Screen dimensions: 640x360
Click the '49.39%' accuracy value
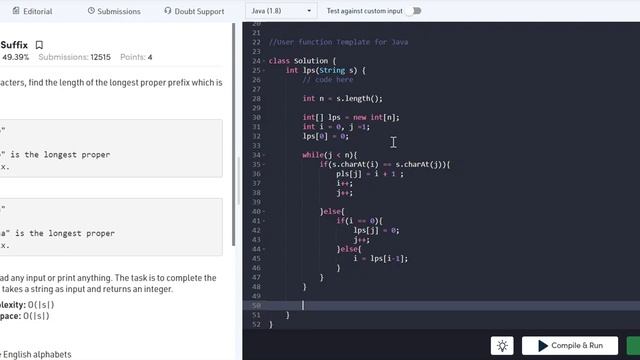(16, 57)
